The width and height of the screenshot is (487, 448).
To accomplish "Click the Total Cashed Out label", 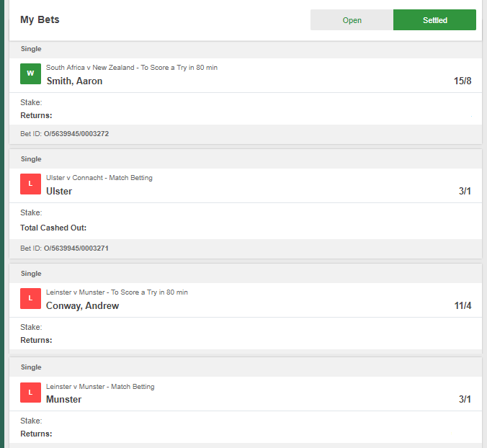I will pos(53,228).
